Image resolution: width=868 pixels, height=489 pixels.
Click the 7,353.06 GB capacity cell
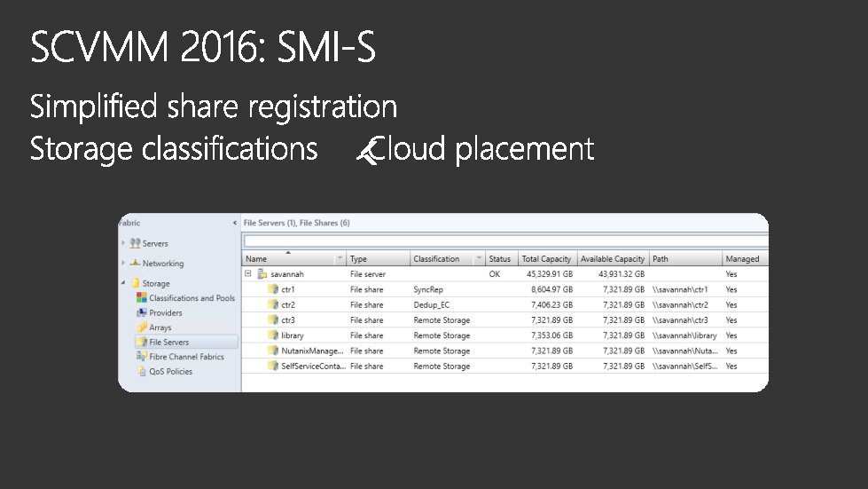(x=551, y=335)
